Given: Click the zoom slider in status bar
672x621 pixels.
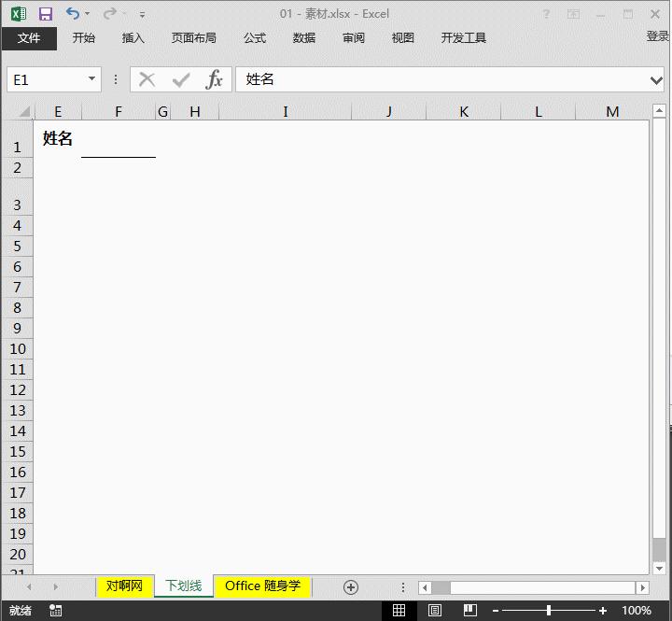Looking at the screenshot, I should point(549,610).
